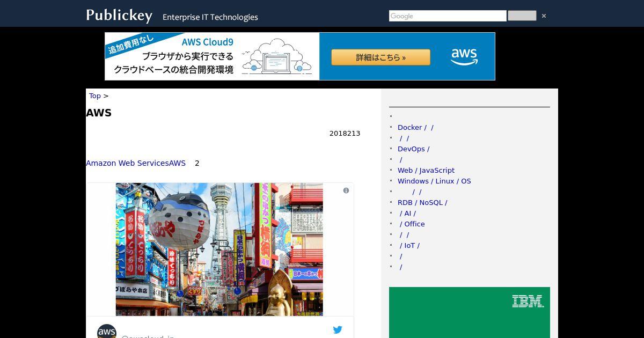The height and width of the screenshot is (338, 644).
Task: Click the Publickey site logo
Action: (x=119, y=15)
